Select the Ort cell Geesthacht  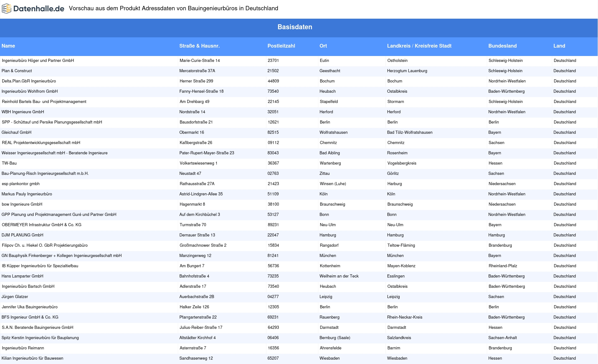(x=330, y=71)
